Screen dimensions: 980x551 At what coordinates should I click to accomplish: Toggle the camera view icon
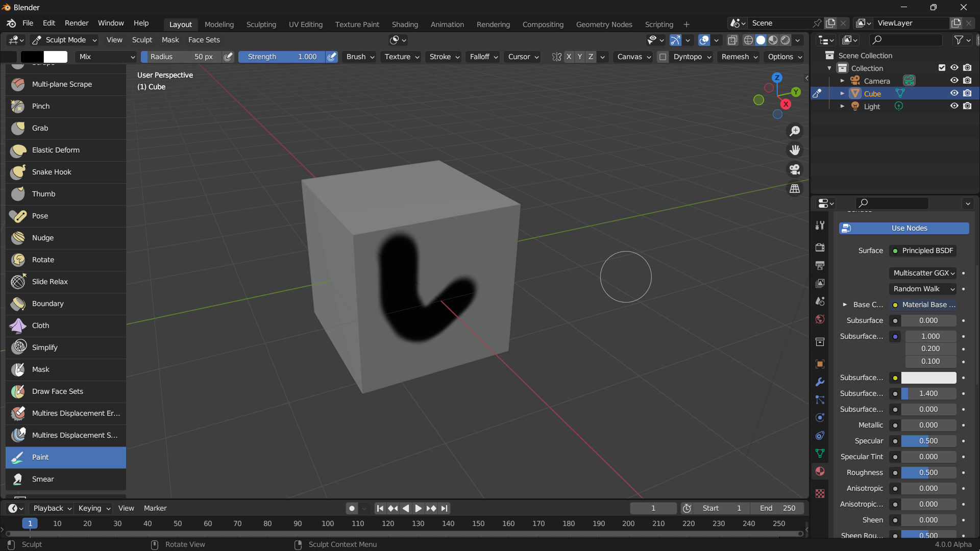click(x=795, y=169)
